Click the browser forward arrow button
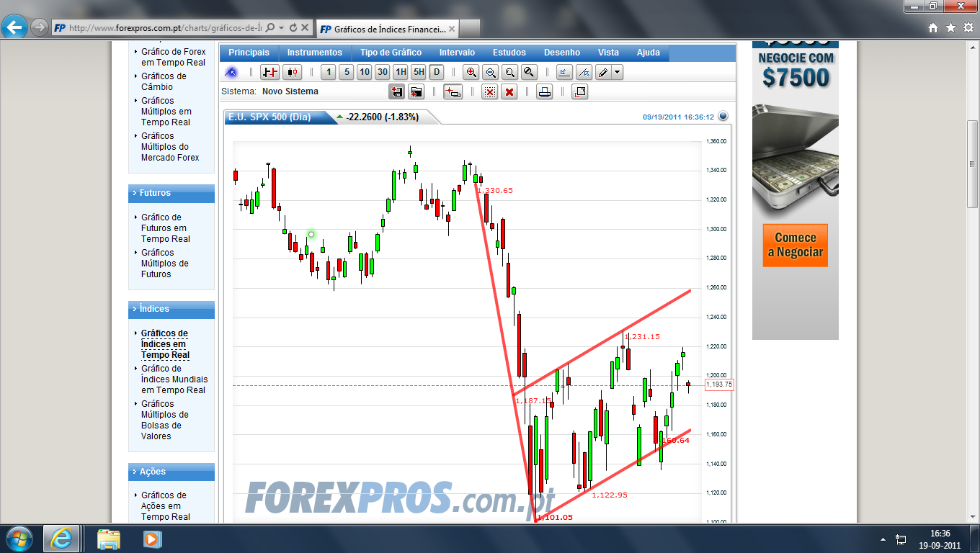Viewport: 980px width, 553px height. click(x=40, y=28)
